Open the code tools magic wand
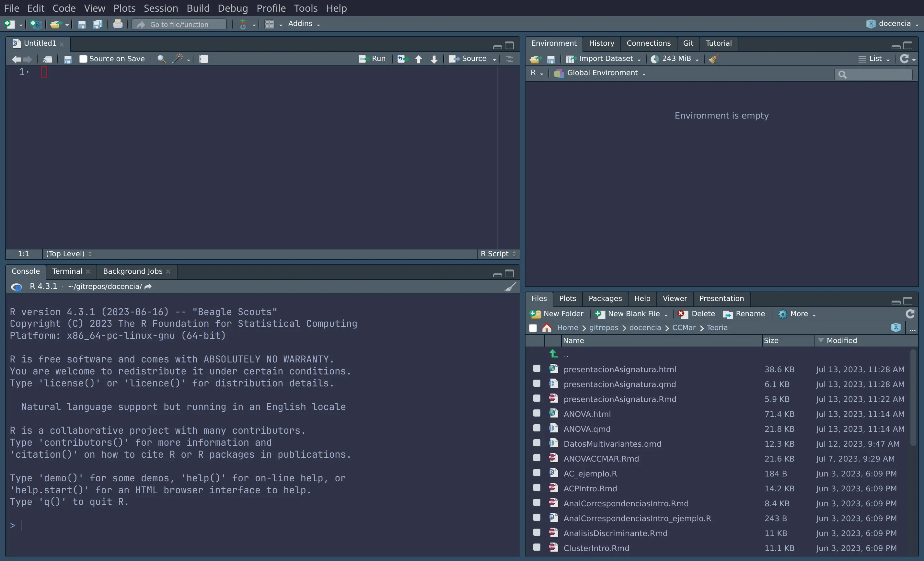The width and height of the screenshot is (924, 561). [x=178, y=59]
